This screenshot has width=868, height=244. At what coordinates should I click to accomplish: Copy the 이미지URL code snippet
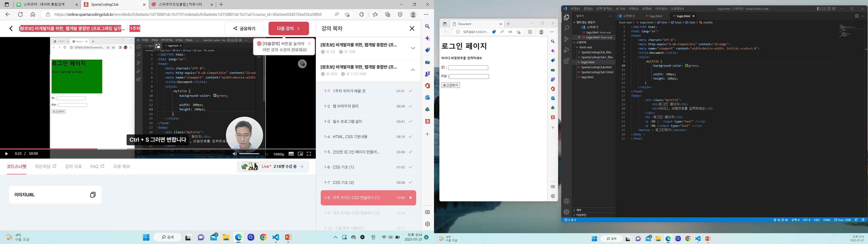93,195
